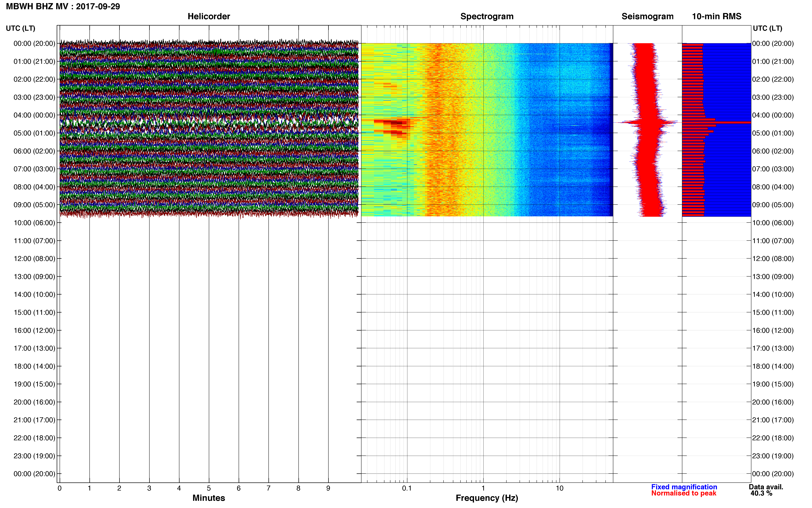The height and width of the screenshot is (508, 812).
Task: Click the left 19:00 (15:00) time label
Action: tap(34, 384)
